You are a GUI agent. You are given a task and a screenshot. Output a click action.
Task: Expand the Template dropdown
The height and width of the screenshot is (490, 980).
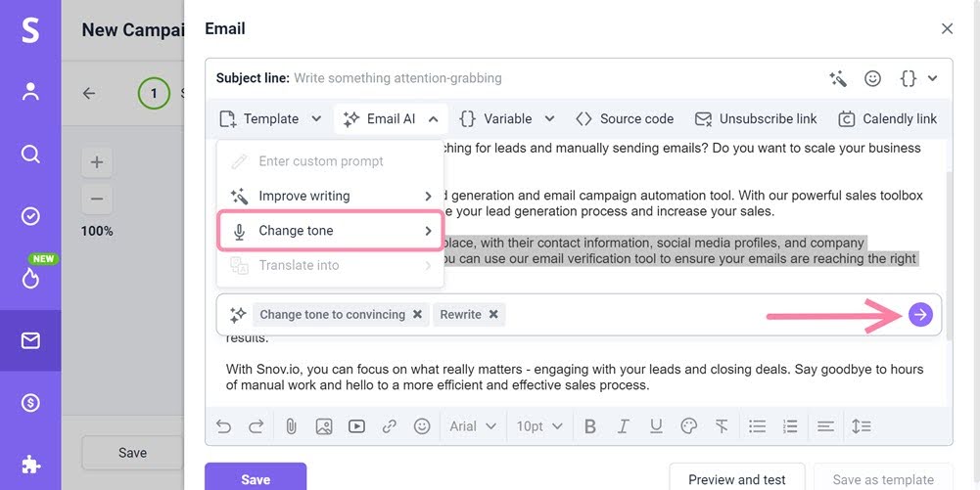(x=271, y=119)
